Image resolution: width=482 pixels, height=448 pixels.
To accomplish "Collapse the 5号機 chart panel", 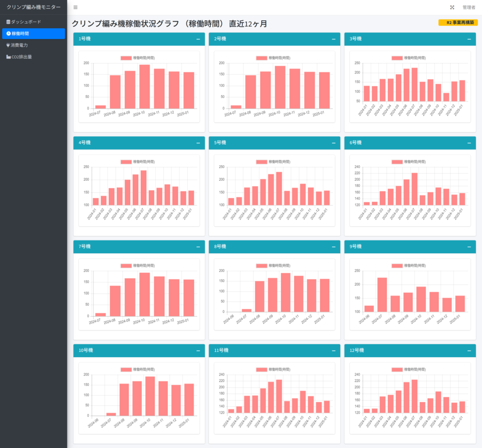I will pyautogui.click(x=334, y=143).
